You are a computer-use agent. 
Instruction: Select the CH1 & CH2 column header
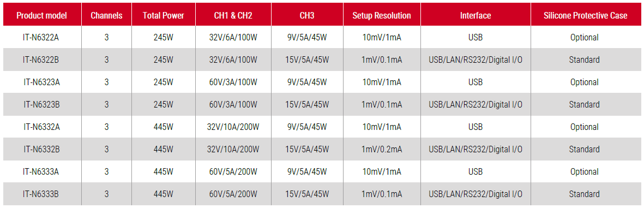click(x=233, y=16)
